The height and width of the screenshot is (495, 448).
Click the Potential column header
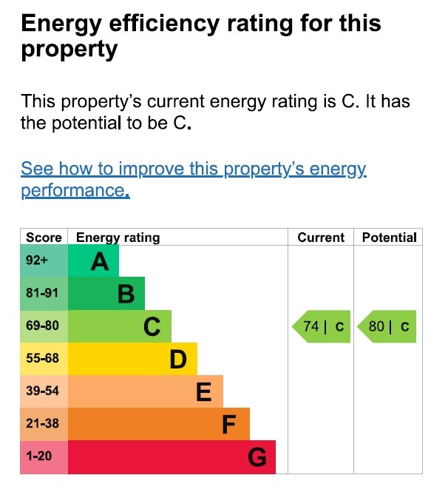click(x=389, y=238)
